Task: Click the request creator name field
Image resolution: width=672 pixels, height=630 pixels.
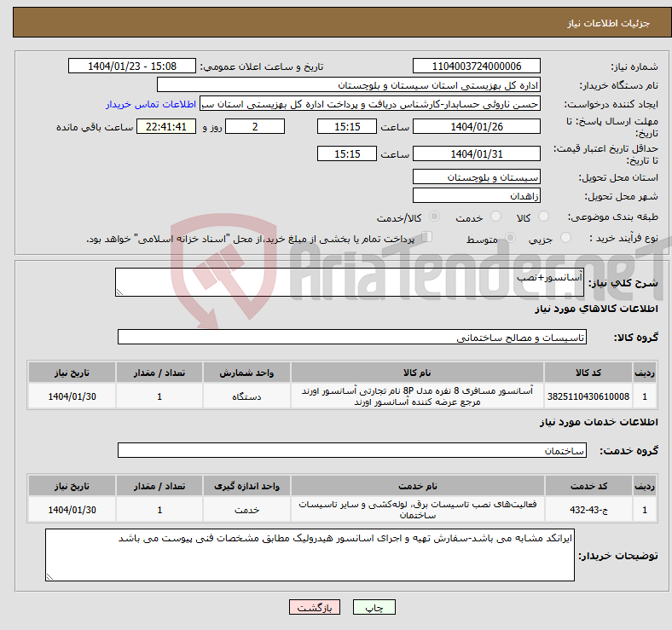Action: coord(370,104)
